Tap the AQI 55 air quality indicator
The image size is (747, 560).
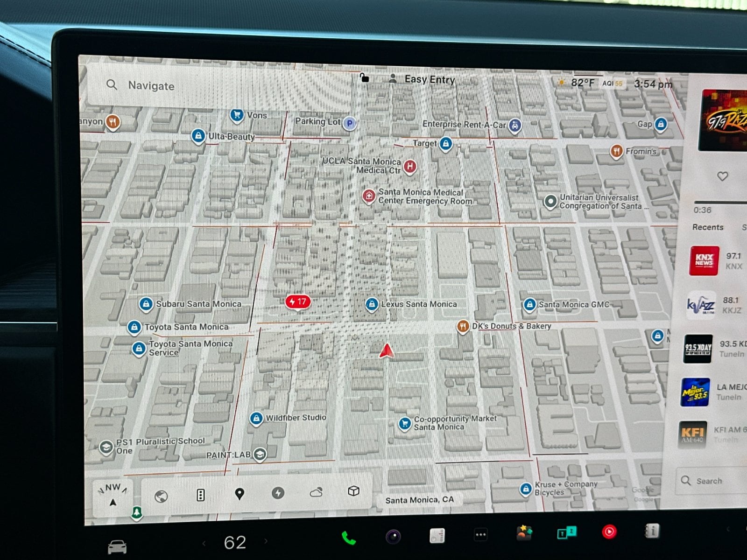click(x=612, y=84)
